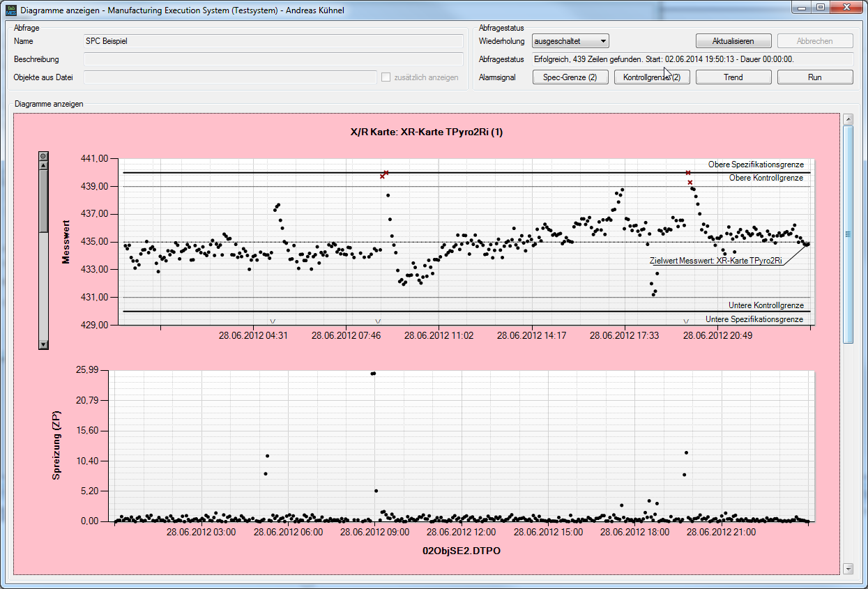Select the red alarm marker near 07:46
Image resolution: width=868 pixels, height=589 pixels.
click(x=383, y=176)
